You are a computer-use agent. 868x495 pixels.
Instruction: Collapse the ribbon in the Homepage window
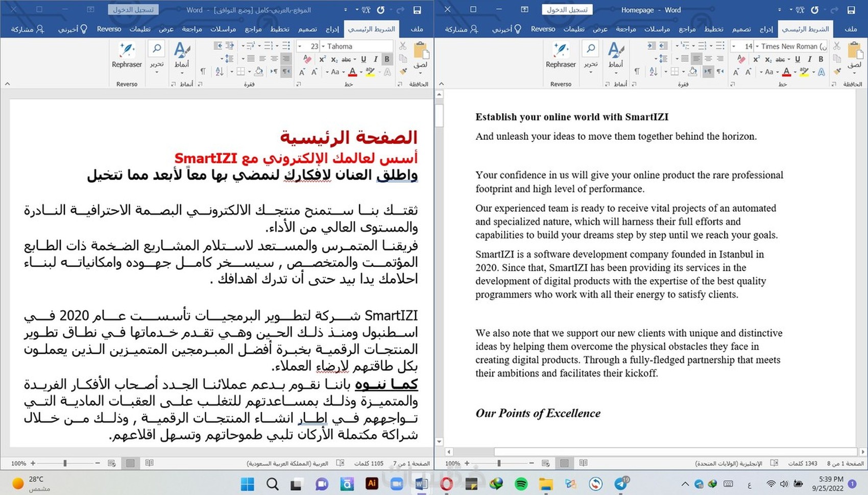pos(441,84)
